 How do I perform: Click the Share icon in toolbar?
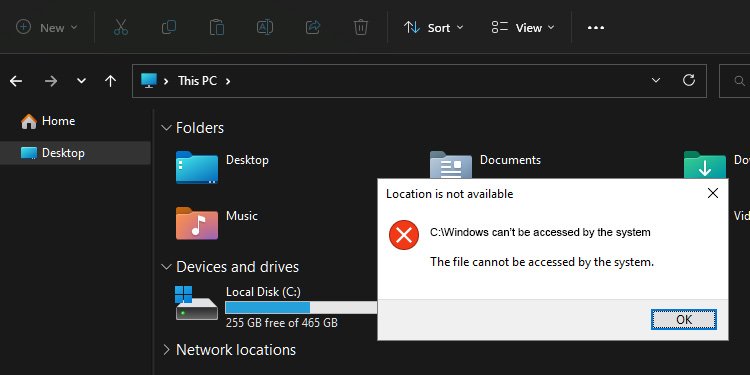coord(312,27)
